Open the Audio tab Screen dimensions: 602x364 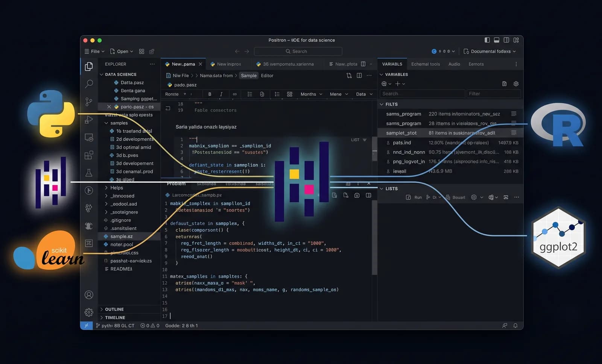coord(454,64)
